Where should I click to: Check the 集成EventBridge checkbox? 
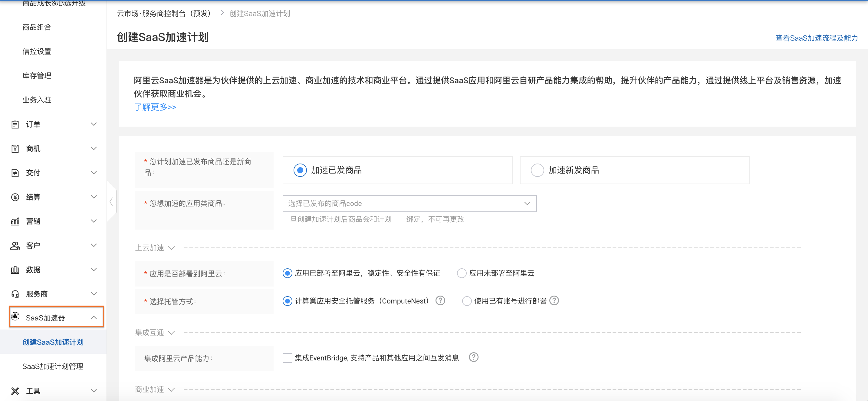coord(288,358)
